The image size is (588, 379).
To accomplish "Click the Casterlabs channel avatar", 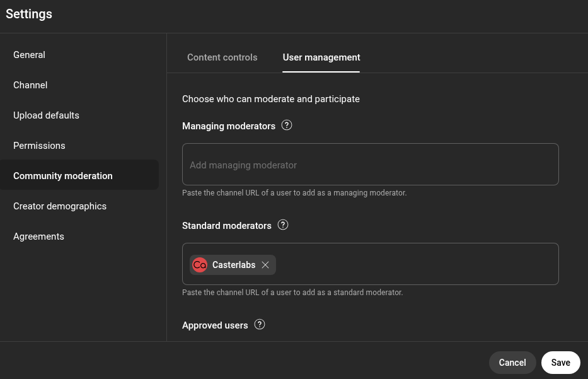I will [x=200, y=265].
